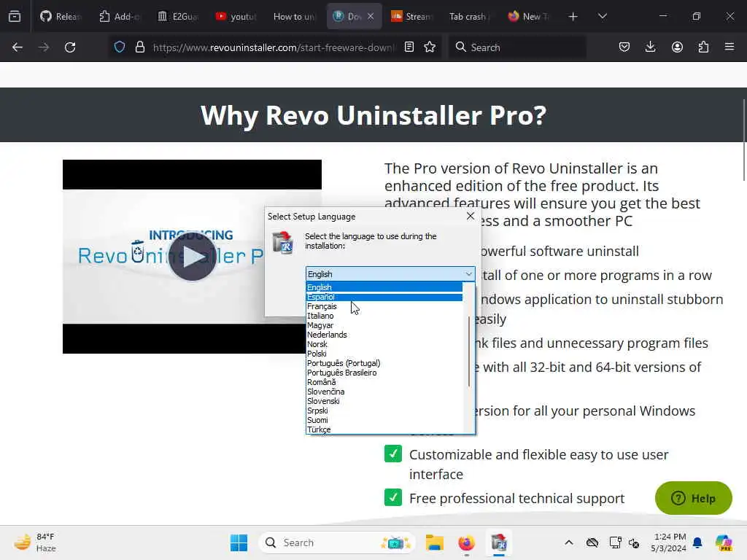Open File Explorer from taskbar
Viewport: 747px width, 560px height.
(434, 542)
